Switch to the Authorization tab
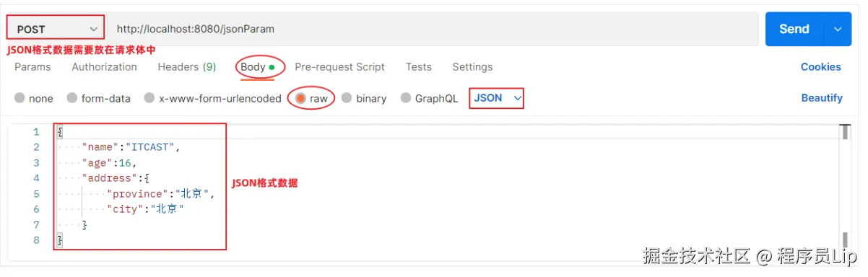 [104, 67]
